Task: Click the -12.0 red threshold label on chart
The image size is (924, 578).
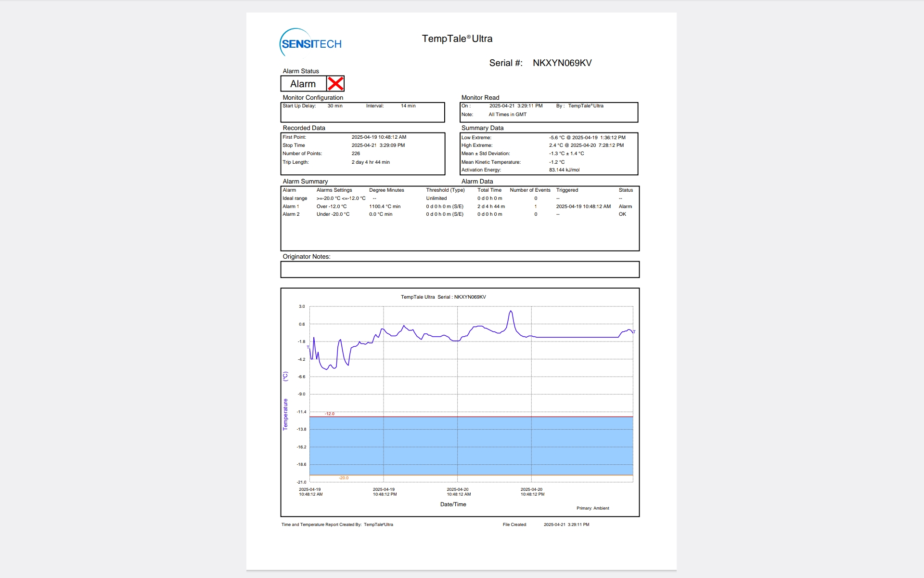Action: coord(330,414)
